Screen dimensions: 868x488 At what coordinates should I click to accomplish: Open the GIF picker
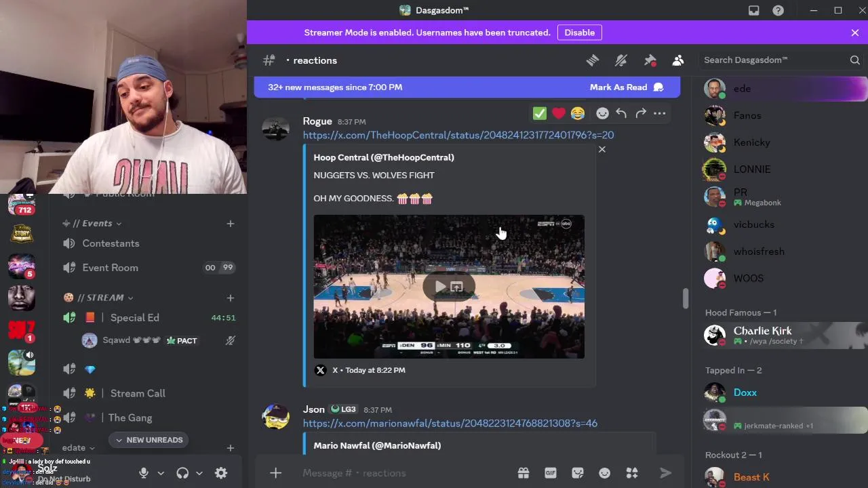click(551, 473)
